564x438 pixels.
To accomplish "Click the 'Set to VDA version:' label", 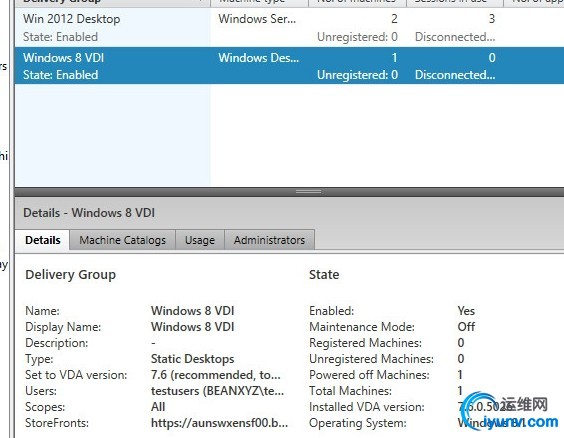I will pyautogui.click(x=76, y=375).
